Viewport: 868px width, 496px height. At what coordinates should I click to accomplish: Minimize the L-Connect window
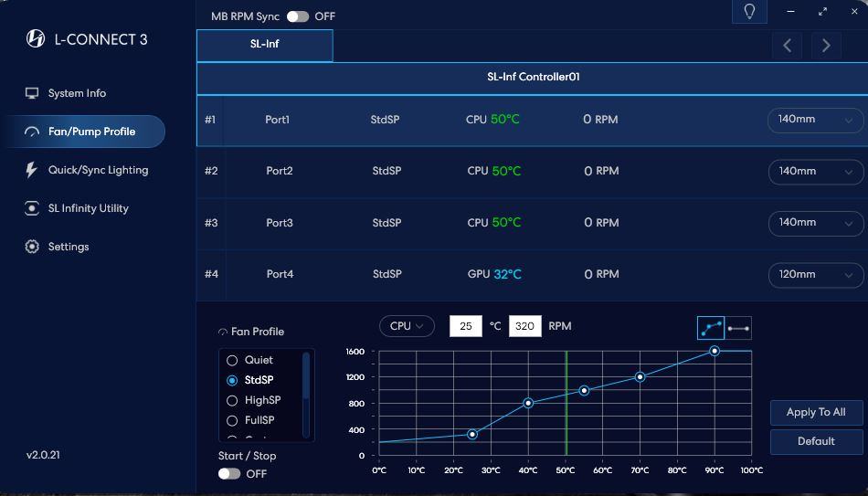point(790,11)
